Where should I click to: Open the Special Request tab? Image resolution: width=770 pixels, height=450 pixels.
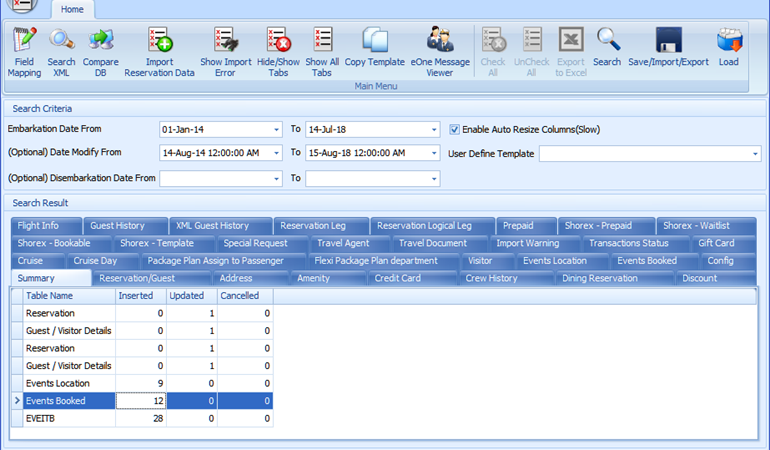pos(262,244)
